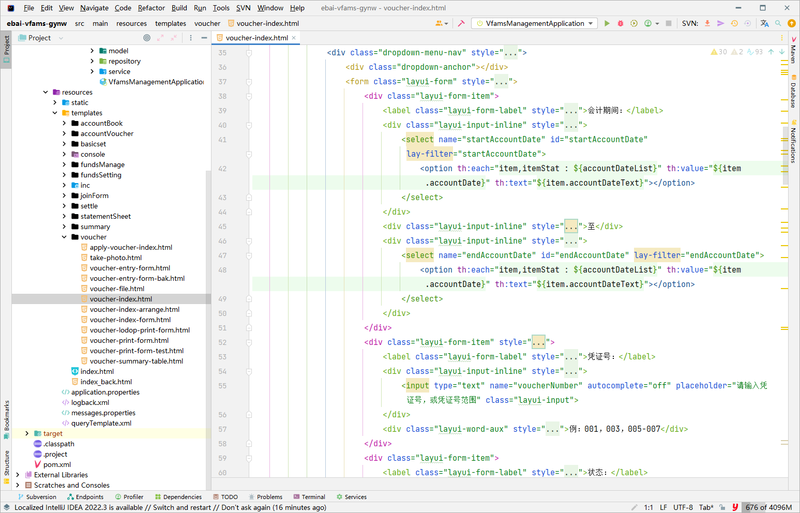Click the build hammer icon

click(x=460, y=22)
